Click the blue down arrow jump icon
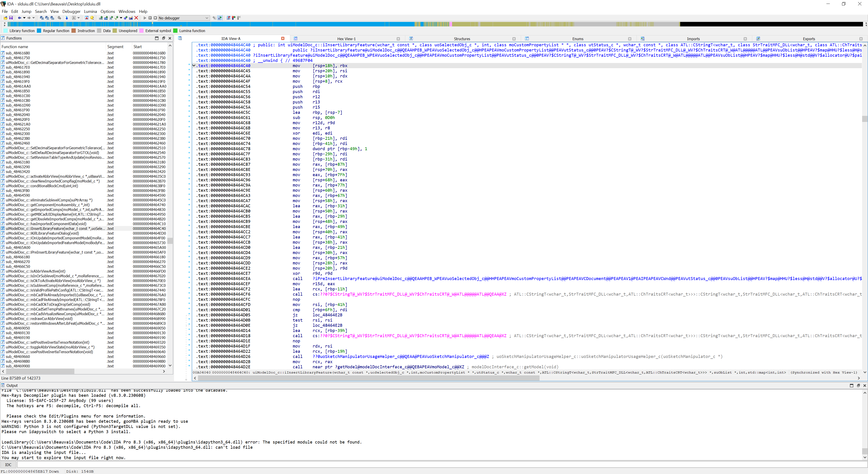This screenshot has height=474, width=868. pyautogui.click(x=67, y=18)
